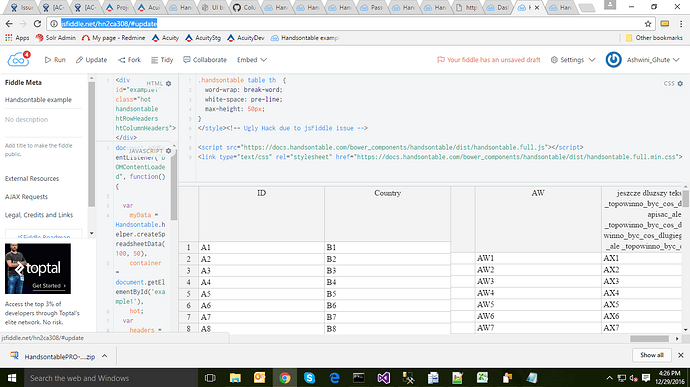Screen dimensions: 690x387
Task: Open Skype from the taskbar
Action: click(x=309, y=378)
